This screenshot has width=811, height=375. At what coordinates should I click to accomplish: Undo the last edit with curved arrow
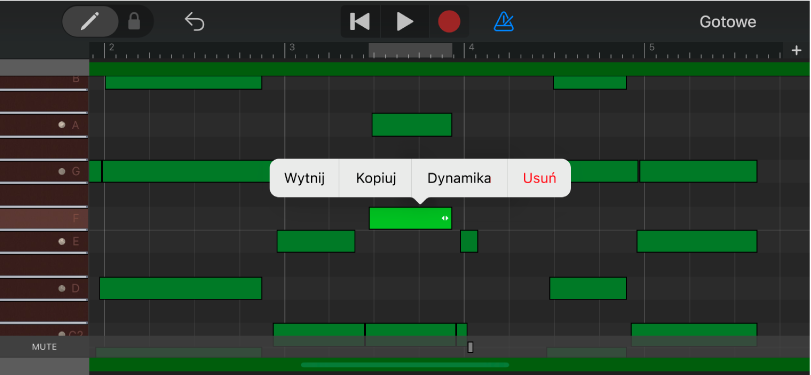tap(195, 22)
